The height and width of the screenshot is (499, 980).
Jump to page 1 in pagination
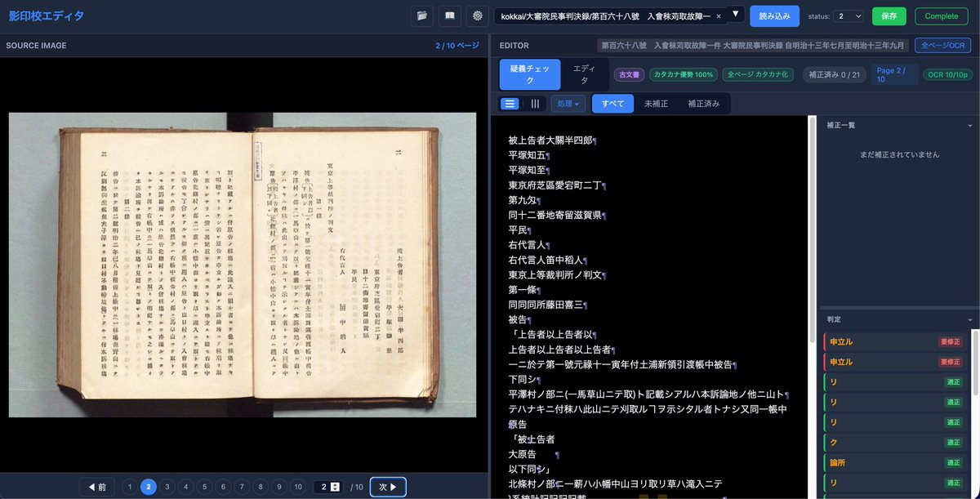point(129,487)
